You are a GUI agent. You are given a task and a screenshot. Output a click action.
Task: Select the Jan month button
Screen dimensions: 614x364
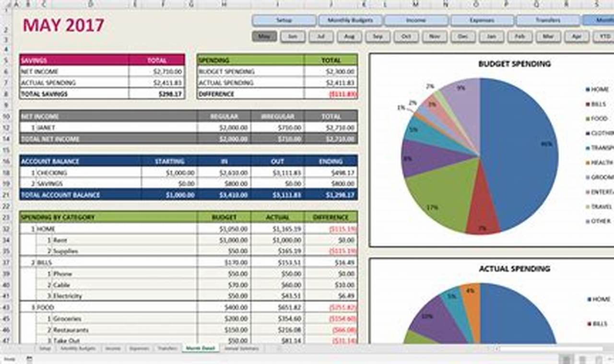click(492, 36)
